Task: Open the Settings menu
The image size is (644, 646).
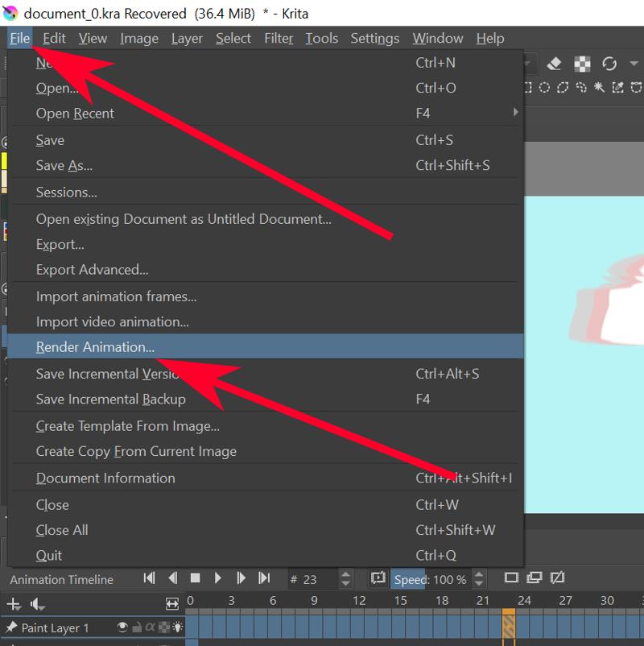Action: click(x=374, y=38)
